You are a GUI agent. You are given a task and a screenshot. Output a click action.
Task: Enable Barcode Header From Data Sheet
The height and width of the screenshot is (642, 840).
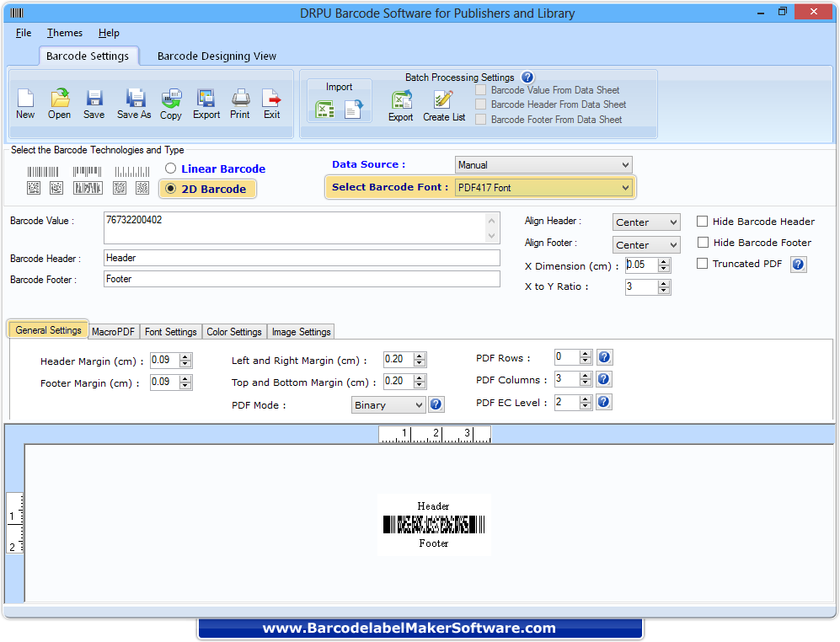(480, 104)
